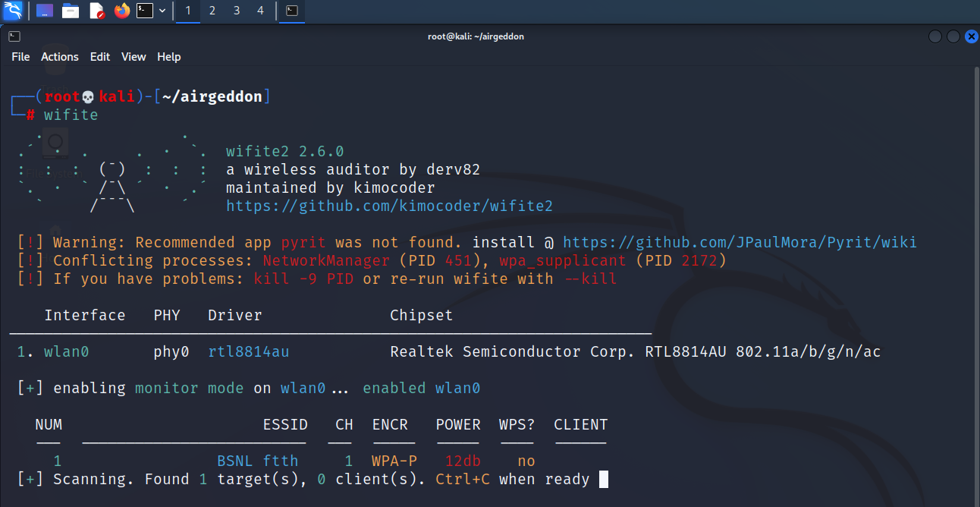
Task: Click the 'wifite2 2.6.0' version text
Action: click(285, 151)
